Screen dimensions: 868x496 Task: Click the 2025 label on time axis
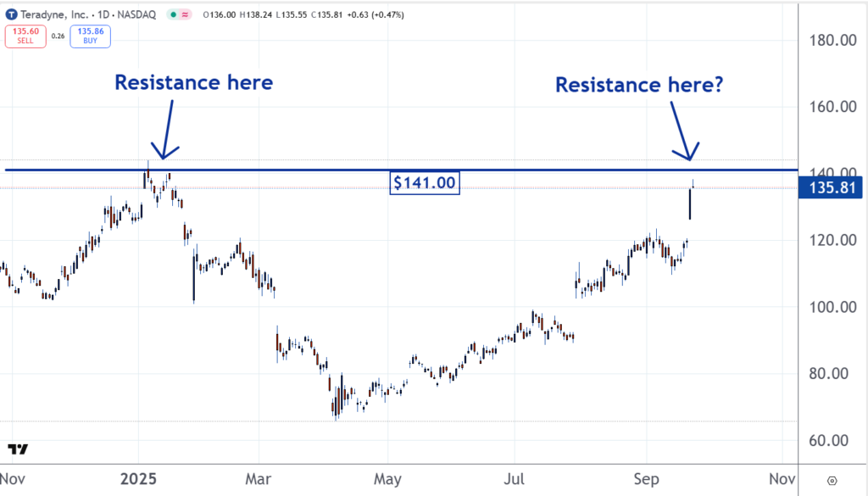pos(139,479)
